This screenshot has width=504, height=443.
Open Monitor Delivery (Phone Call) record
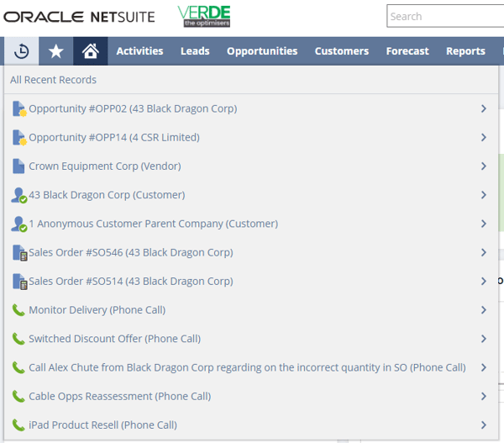tap(97, 310)
